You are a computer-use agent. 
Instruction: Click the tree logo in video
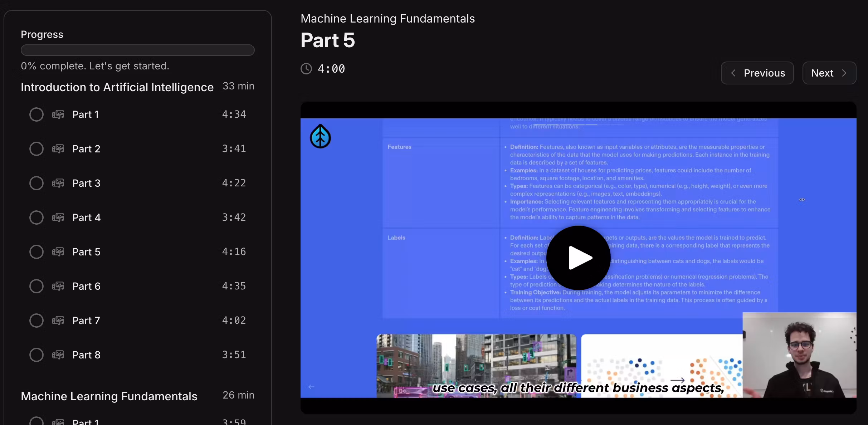320,137
